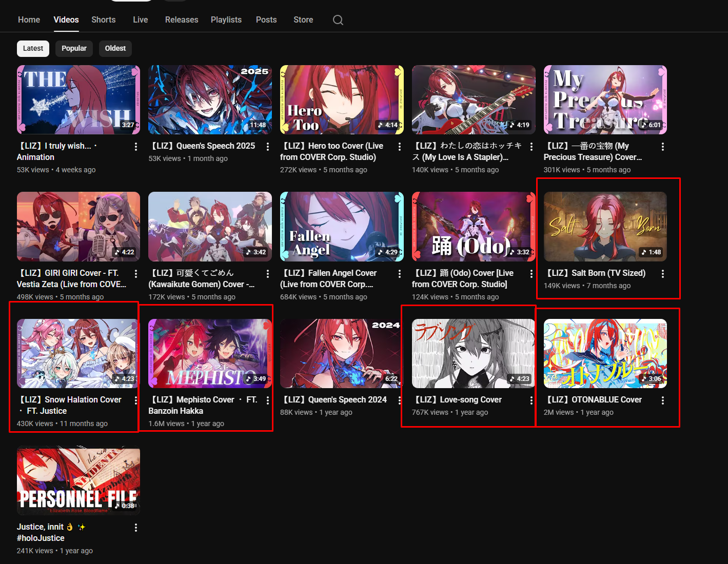Screen dimensions: 728x564
Task: Open 'Odo Cover' video title link
Action: (463, 278)
